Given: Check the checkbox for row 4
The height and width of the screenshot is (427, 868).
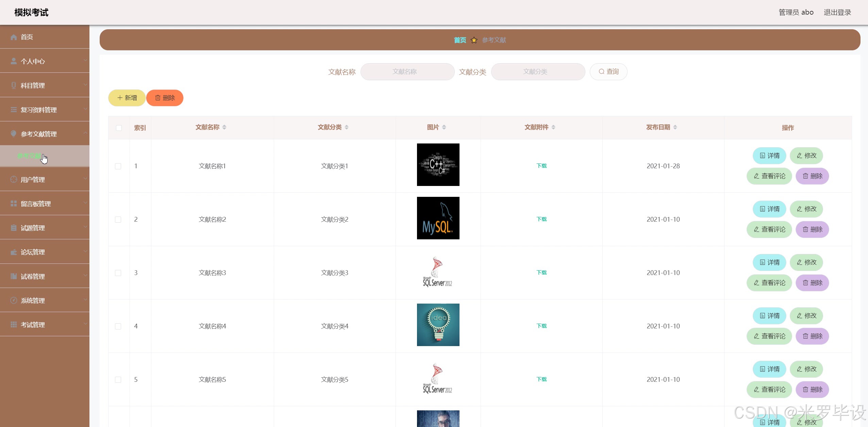Looking at the screenshot, I should click(118, 326).
